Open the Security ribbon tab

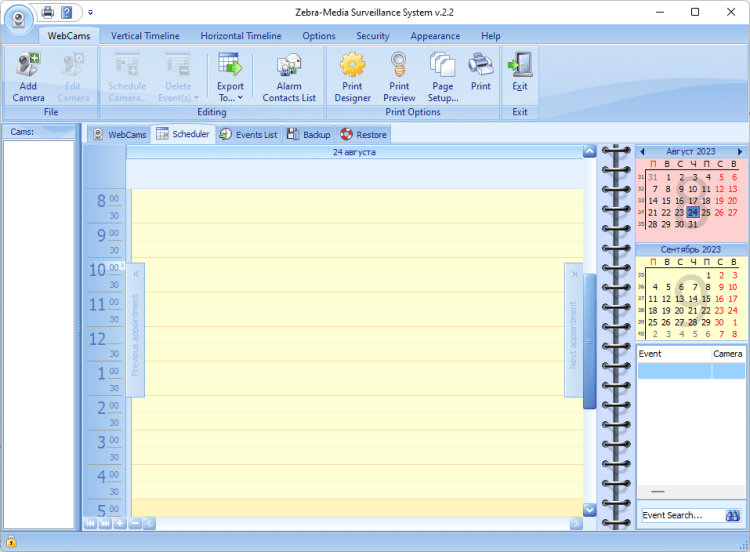pos(373,36)
